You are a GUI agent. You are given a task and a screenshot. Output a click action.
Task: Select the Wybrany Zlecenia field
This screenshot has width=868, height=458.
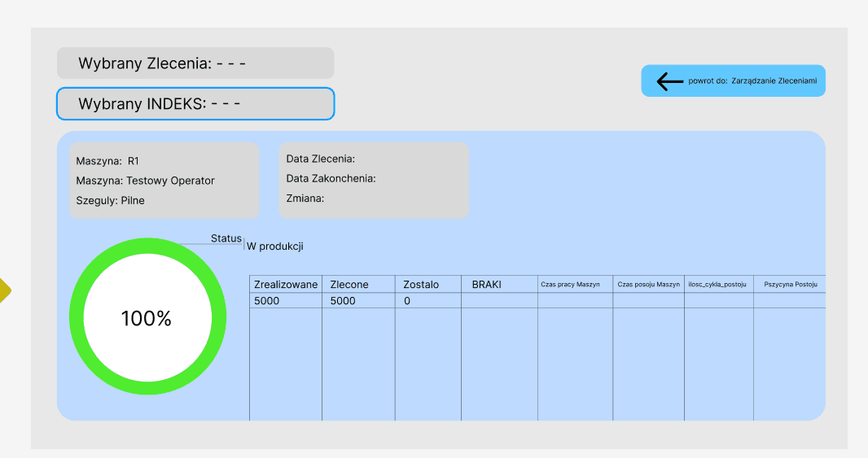[195, 63]
